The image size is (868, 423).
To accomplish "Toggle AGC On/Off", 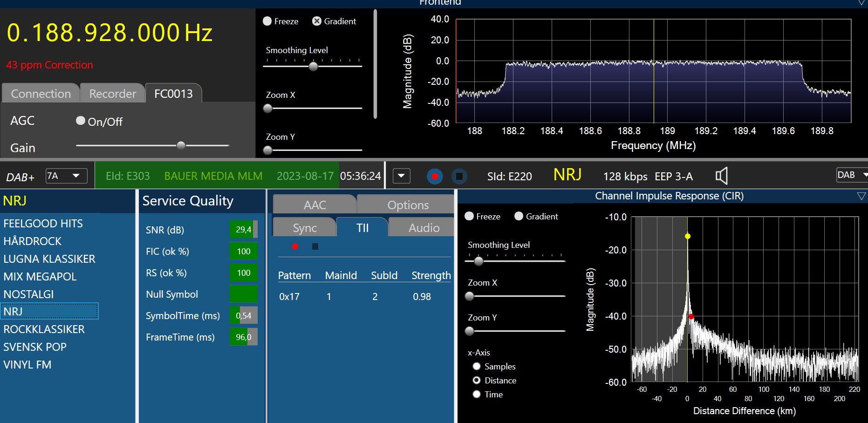I will (x=81, y=121).
